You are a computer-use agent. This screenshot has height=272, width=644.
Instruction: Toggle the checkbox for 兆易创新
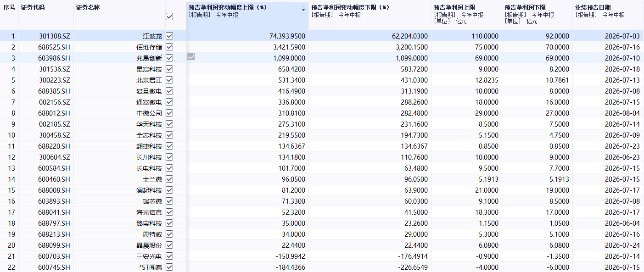tap(169, 58)
